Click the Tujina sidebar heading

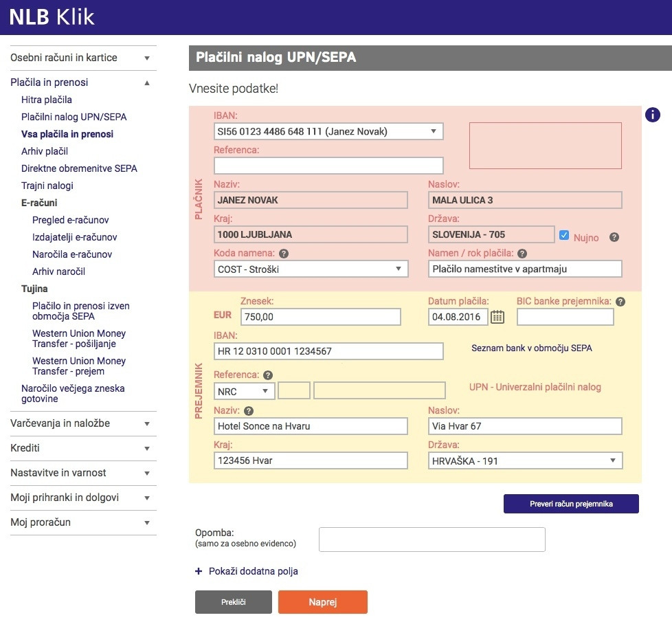click(x=34, y=289)
